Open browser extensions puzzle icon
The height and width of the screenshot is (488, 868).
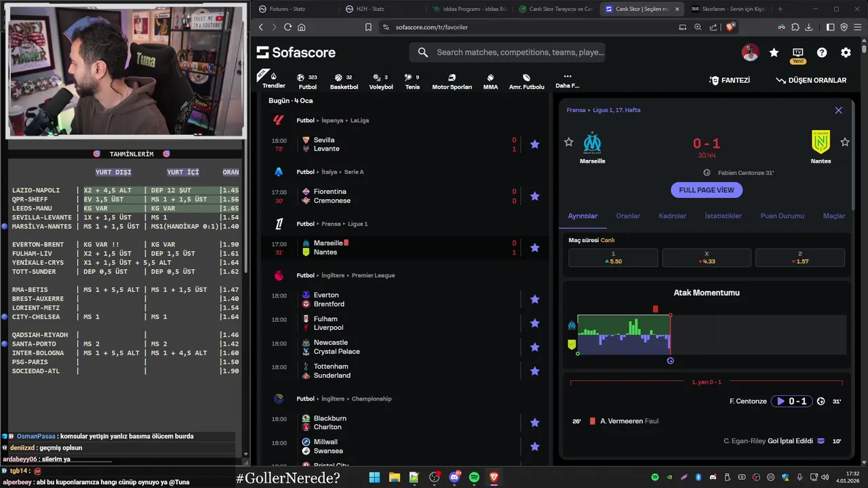[x=795, y=27]
